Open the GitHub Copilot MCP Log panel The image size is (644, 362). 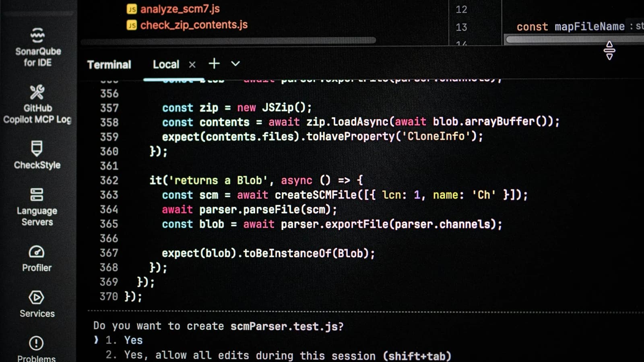(37, 104)
